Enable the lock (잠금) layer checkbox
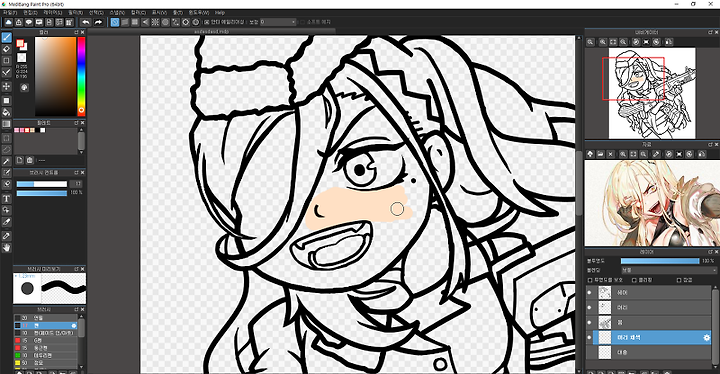 pos(679,280)
